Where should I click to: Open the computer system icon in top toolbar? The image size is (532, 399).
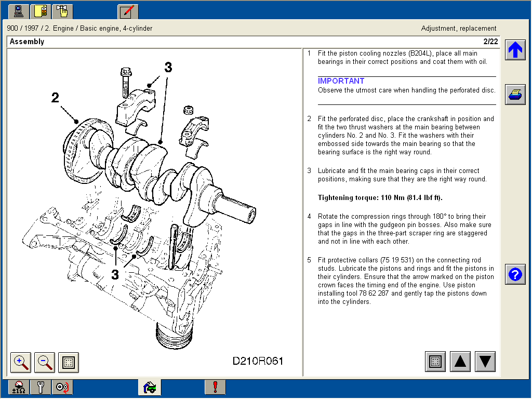point(18,11)
